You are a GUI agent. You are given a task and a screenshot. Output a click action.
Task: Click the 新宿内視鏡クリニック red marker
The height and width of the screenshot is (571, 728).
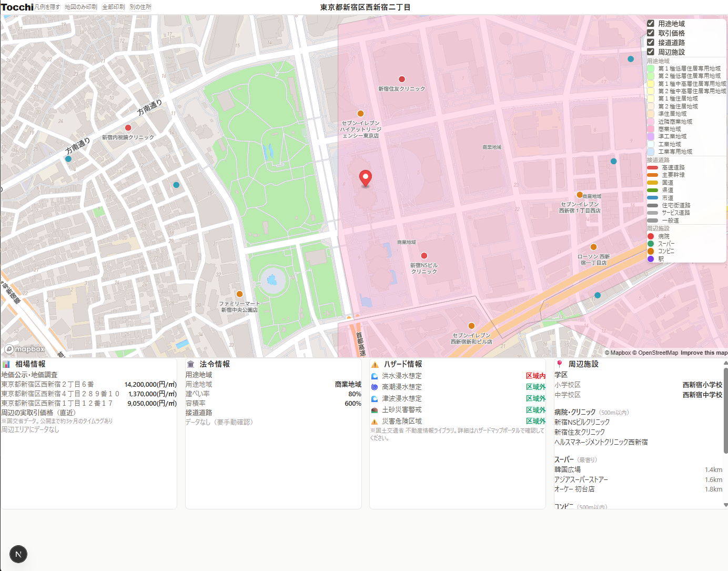coord(128,128)
